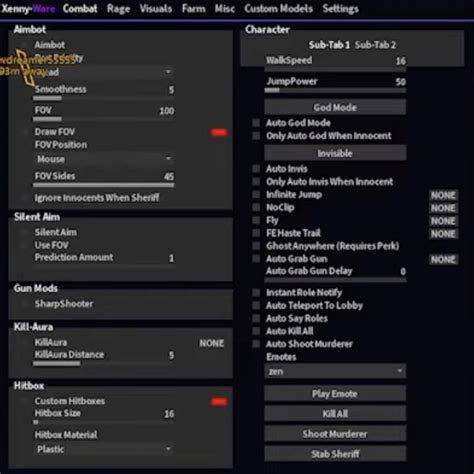Enable Auto God Mode checkbox

tap(256, 123)
